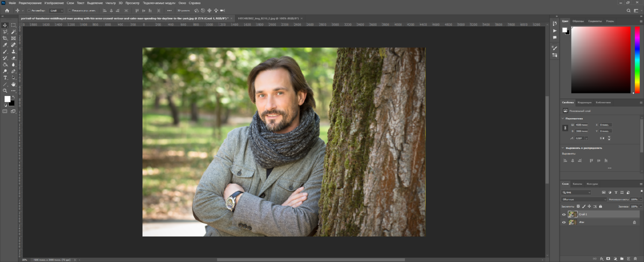The height and width of the screenshot is (262, 644).
Task: Open the Слой auto-select target dropdown
Action: [56, 10]
